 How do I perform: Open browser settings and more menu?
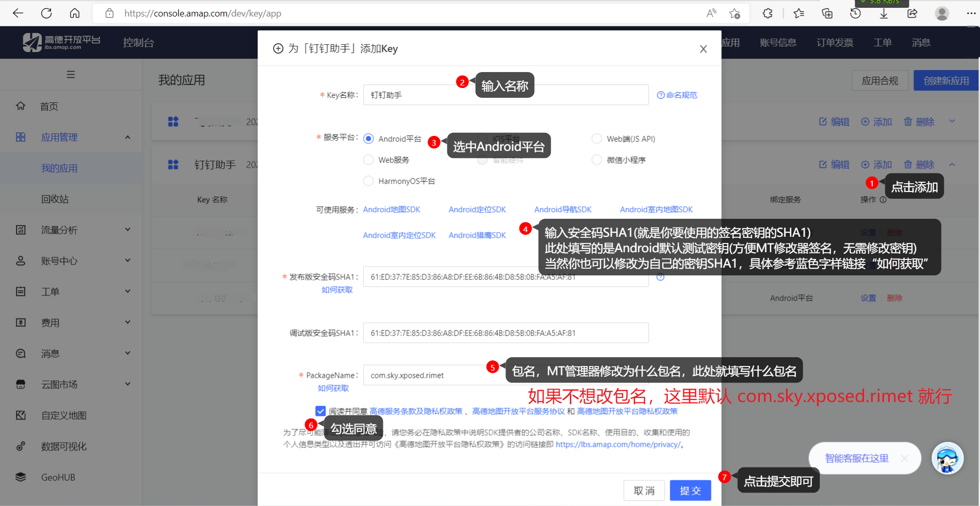pos(971,13)
